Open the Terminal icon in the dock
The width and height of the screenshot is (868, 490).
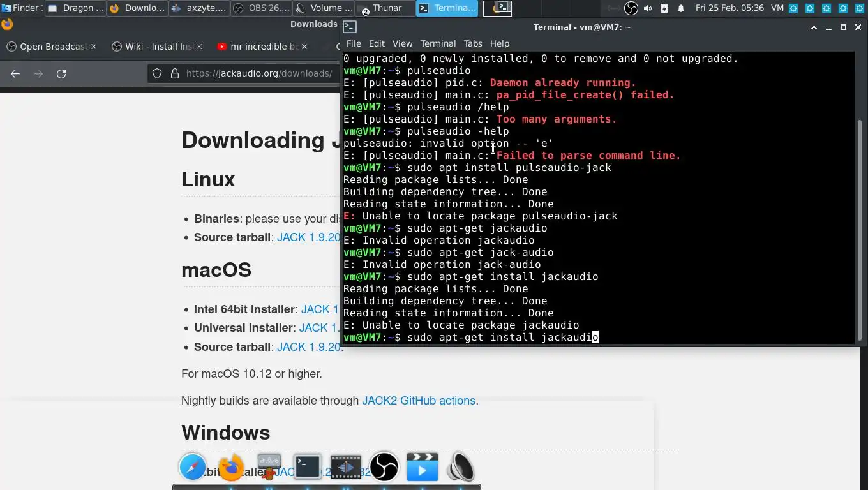307,467
